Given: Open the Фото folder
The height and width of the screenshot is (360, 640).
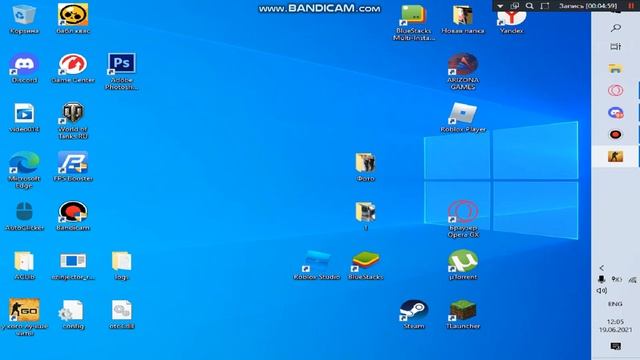Looking at the screenshot, I should 365,167.
